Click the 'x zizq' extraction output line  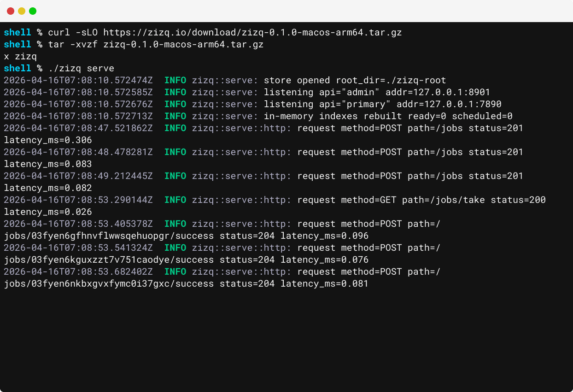(x=20, y=57)
